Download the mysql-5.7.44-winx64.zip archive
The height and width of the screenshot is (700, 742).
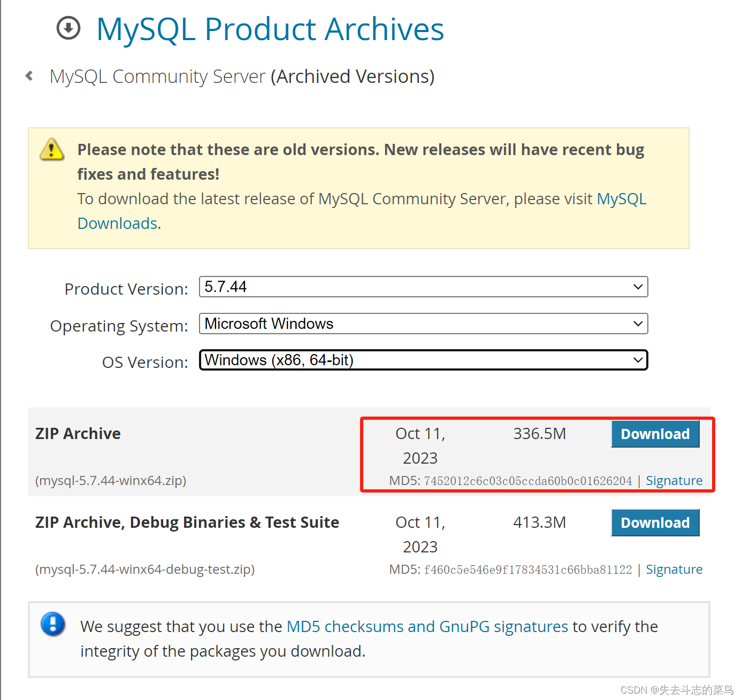click(x=655, y=434)
